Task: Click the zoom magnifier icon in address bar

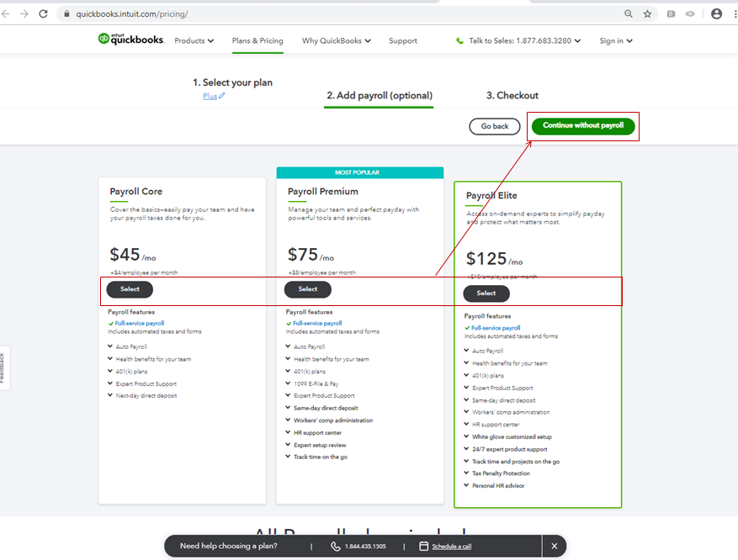Action: click(x=629, y=14)
